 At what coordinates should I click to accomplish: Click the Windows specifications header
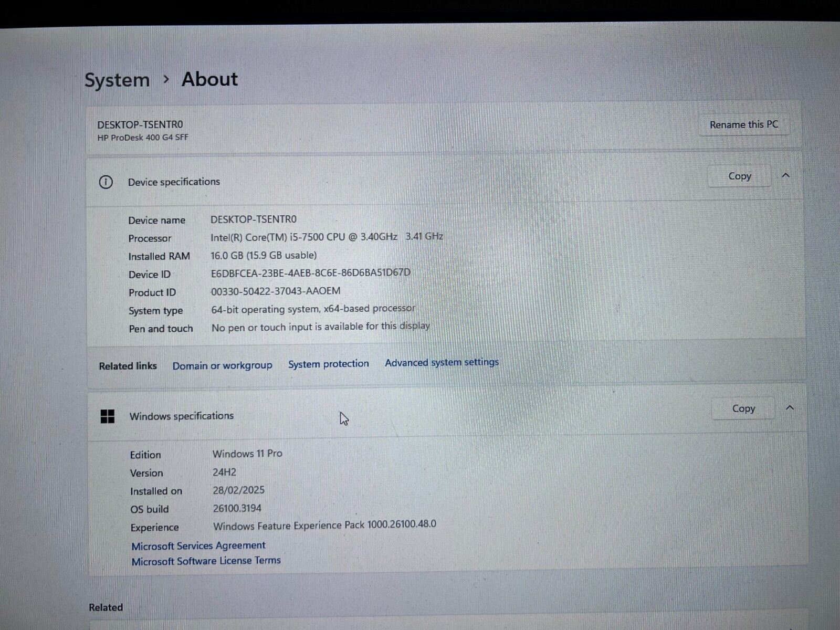pos(181,416)
